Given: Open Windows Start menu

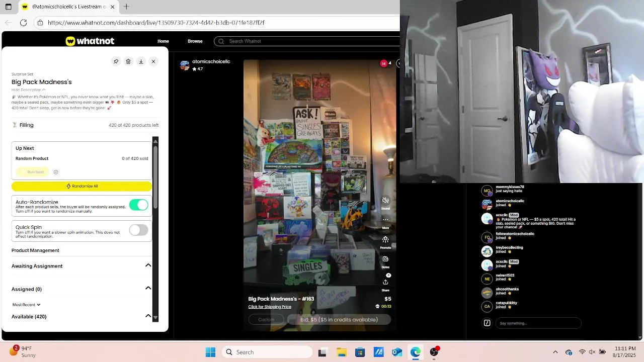Looking at the screenshot, I should [211, 352].
